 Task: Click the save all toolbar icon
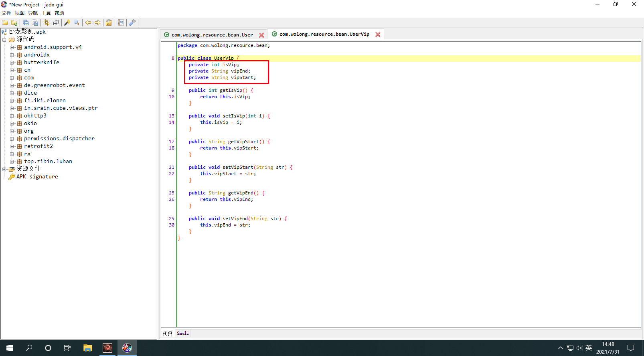tap(26, 23)
